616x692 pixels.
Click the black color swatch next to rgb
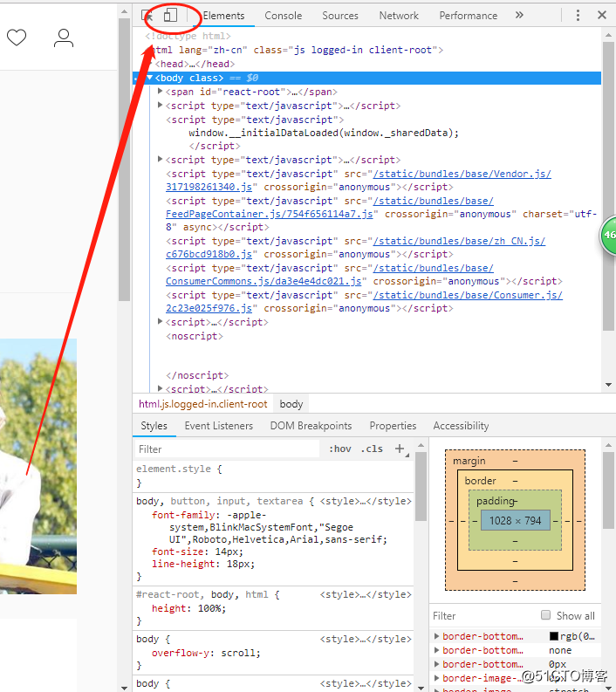(x=554, y=636)
